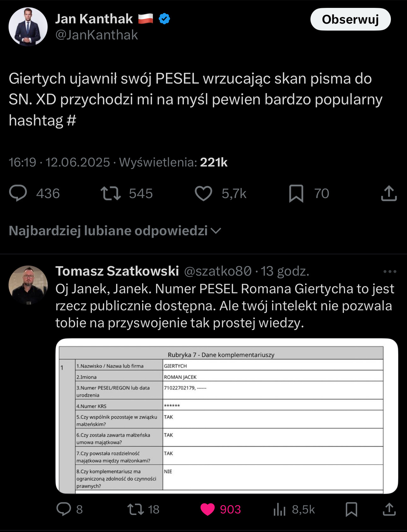Like the main post with 5,7k likes
The image size is (407, 532).
tap(203, 193)
